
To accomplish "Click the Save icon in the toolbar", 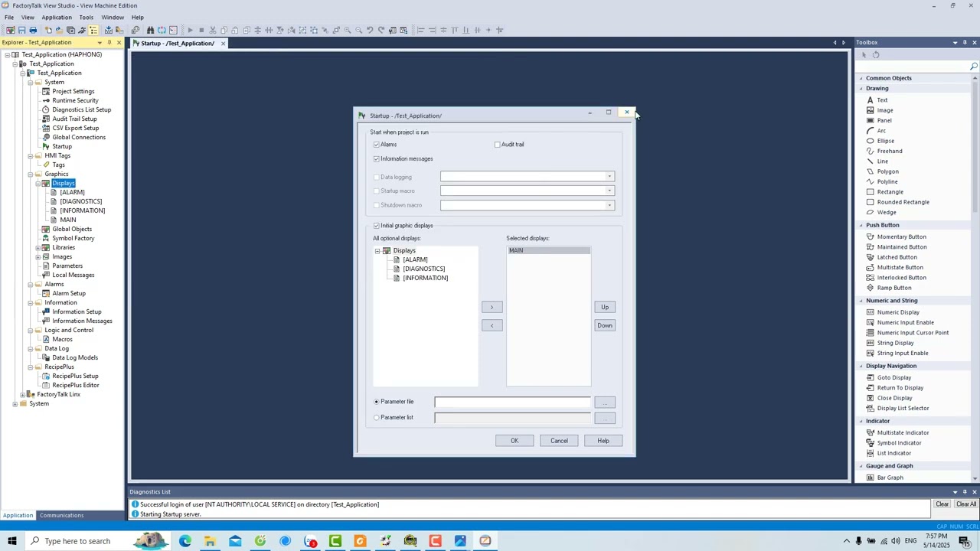I will (21, 30).
